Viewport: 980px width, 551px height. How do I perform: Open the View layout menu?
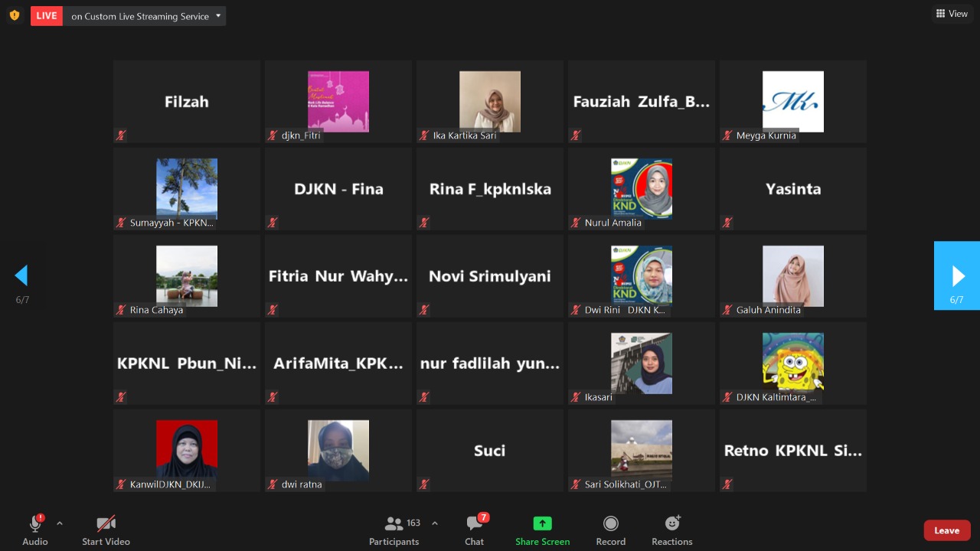tap(952, 14)
